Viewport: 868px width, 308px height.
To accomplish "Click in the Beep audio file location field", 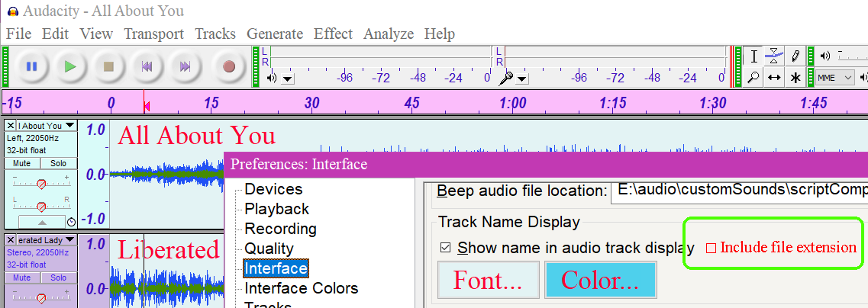I will [740, 191].
